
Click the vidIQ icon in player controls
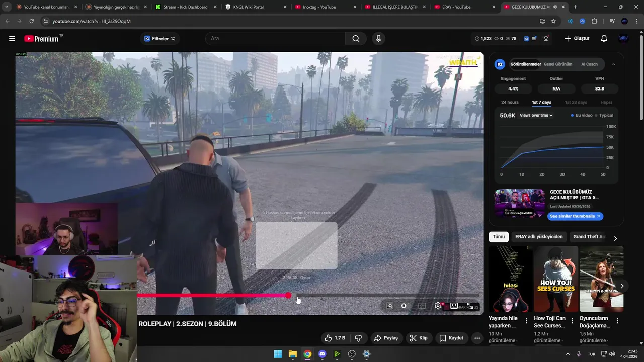[x=389, y=306]
